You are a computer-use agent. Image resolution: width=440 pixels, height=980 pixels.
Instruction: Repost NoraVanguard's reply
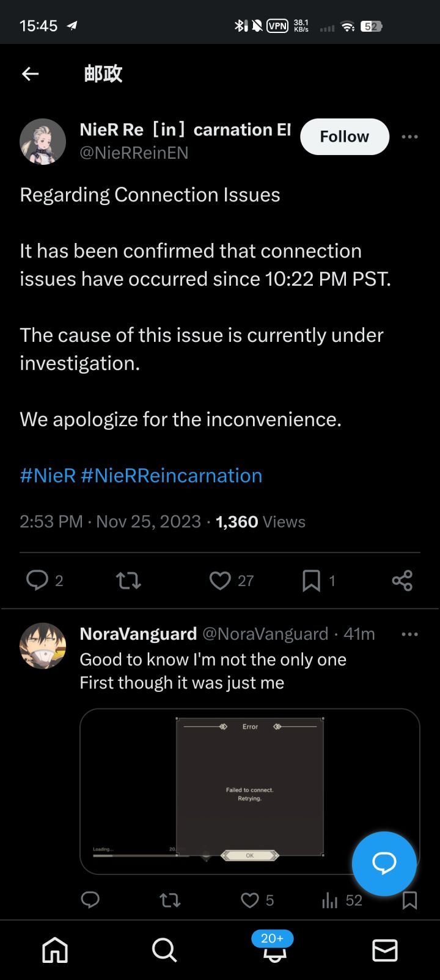169,900
